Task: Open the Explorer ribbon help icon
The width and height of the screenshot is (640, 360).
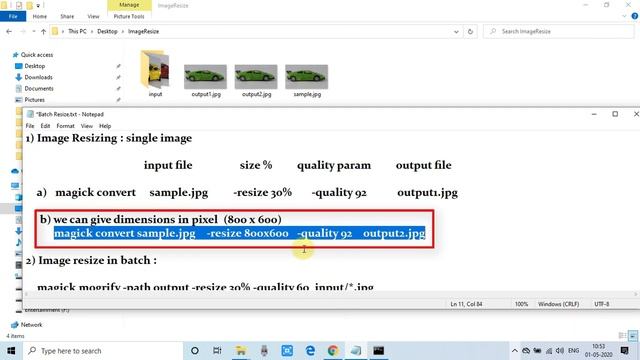Action: coord(635,16)
